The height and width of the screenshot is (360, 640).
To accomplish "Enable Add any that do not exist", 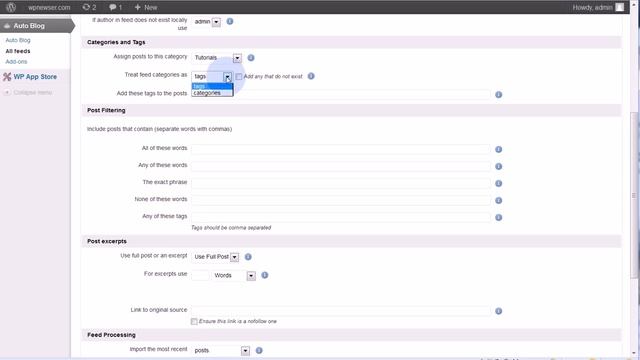I will tap(239, 76).
